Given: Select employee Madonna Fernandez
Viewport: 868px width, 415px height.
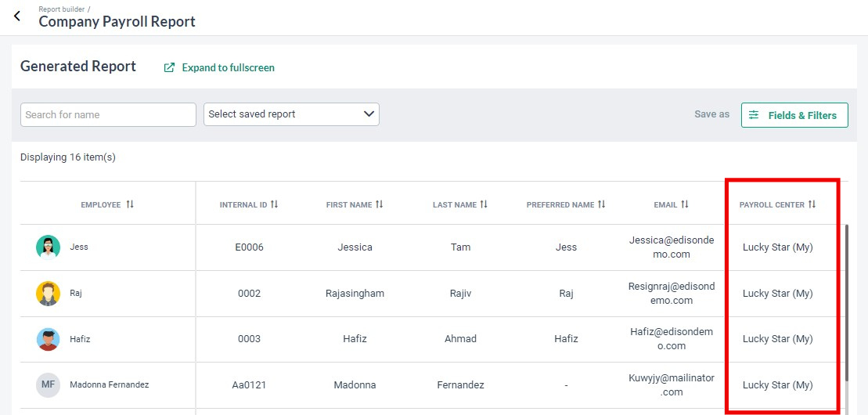Looking at the screenshot, I should (109, 384).
